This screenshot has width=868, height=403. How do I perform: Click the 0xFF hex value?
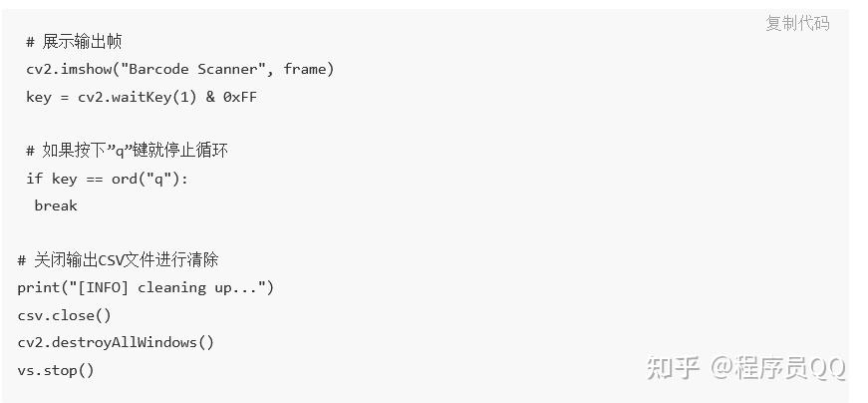[x=240, y=97]
